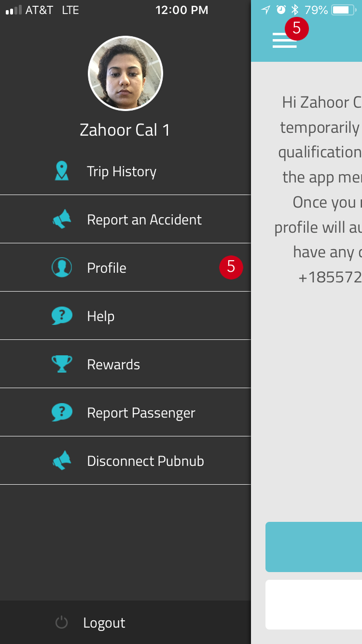The image size is (362, 644).
Task: Tap the Help question bubble icon
Action: click(x=62, y=316)
